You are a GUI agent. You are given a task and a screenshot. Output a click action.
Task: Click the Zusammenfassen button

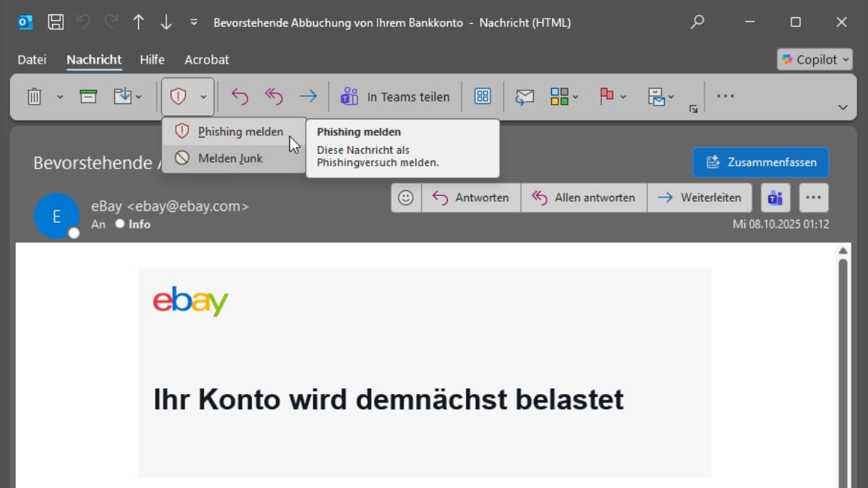[760, 162]
